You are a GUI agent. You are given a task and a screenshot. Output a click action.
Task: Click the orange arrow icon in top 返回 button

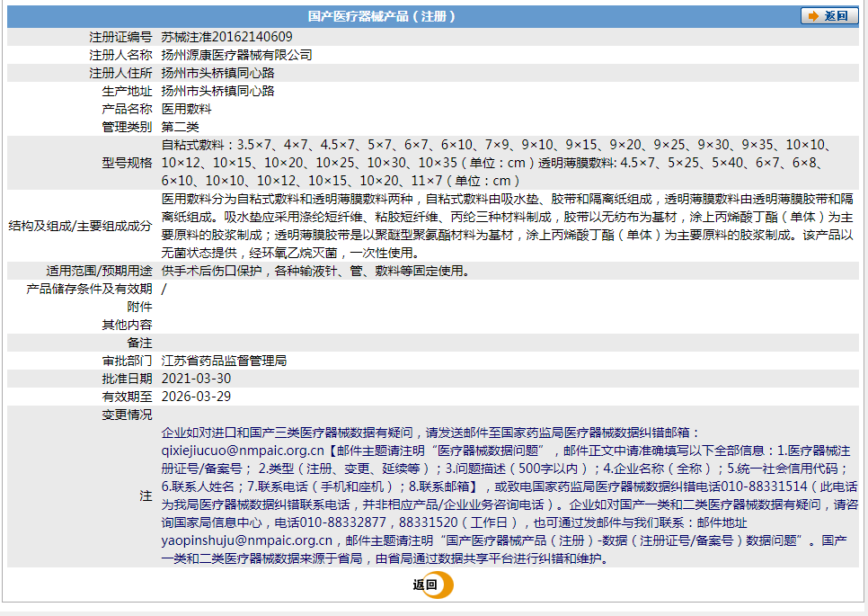coord(813,16)
